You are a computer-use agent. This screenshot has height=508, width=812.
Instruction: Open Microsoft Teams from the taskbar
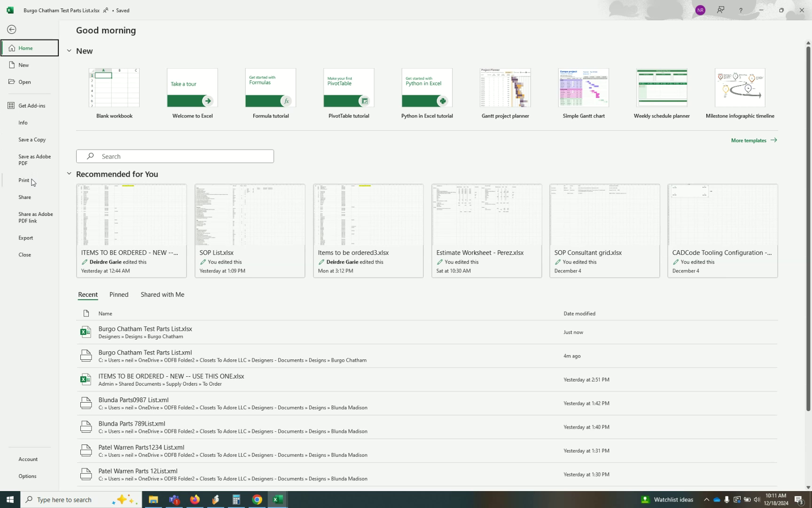(174, 500)
